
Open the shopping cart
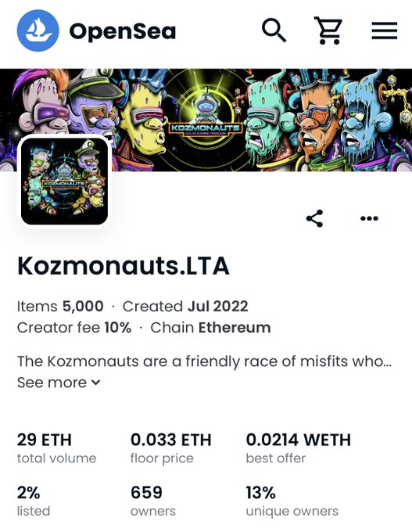[328, 31]
